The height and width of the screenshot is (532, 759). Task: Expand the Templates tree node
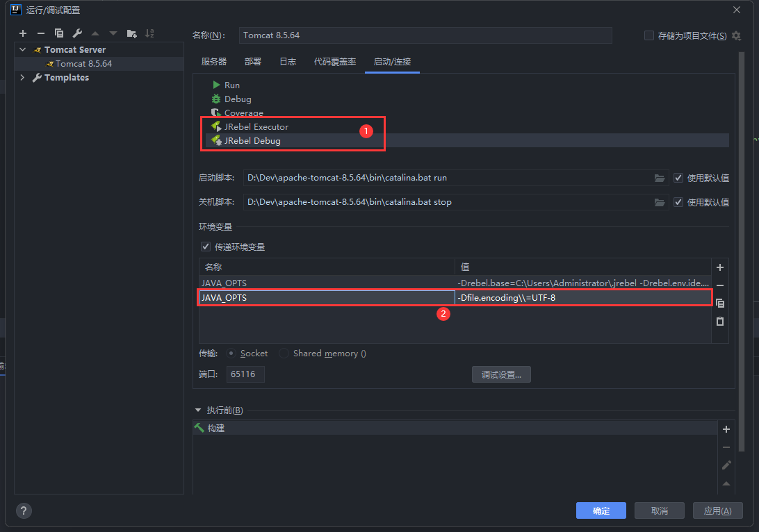23,77
